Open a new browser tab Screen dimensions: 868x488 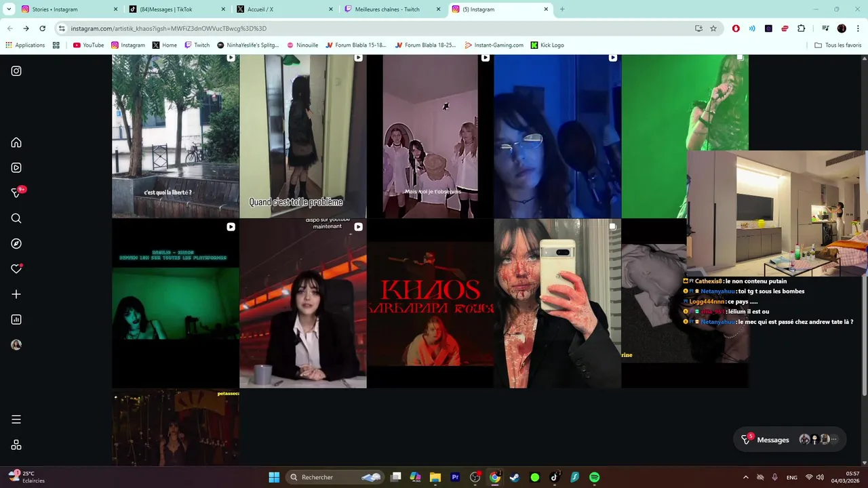point(561,9)
